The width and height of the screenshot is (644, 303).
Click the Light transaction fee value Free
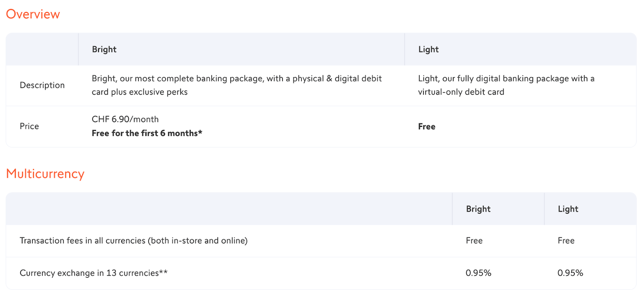click(x=566, y=241)
